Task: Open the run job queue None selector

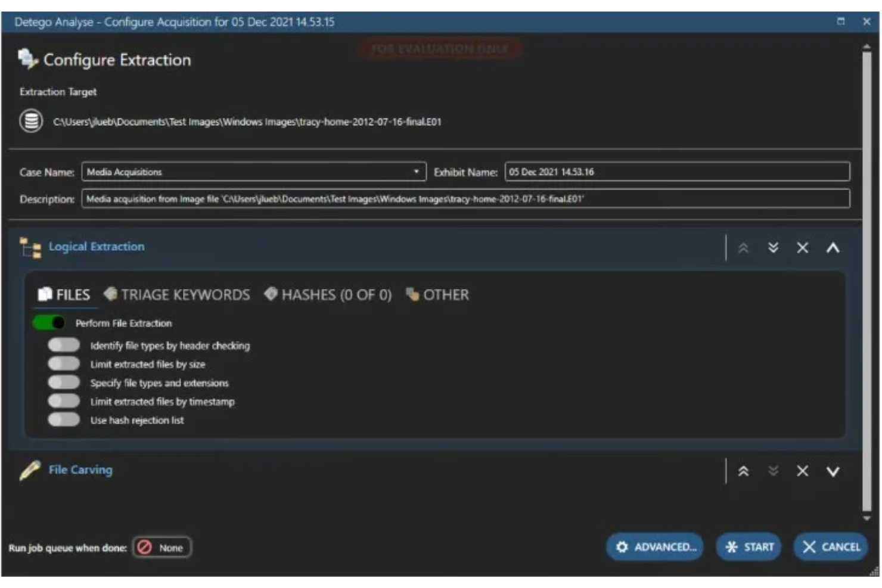Action: point(162,547)
